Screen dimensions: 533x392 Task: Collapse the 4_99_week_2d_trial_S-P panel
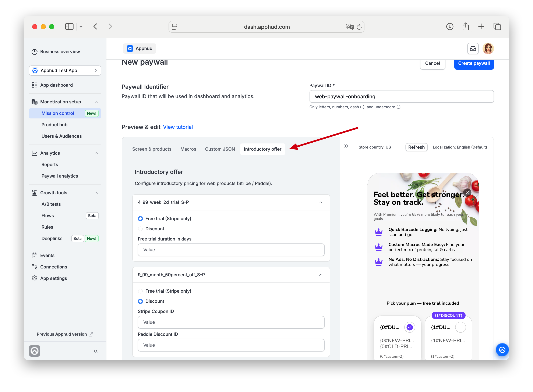321,202
